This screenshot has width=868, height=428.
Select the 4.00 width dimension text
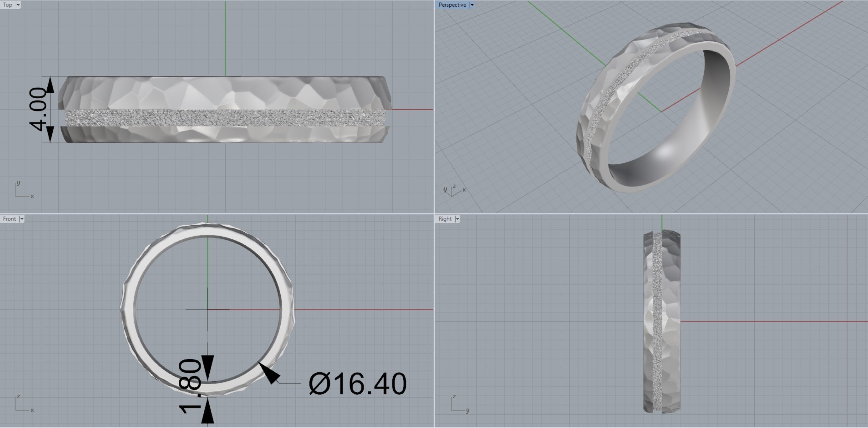coord(38,109)
